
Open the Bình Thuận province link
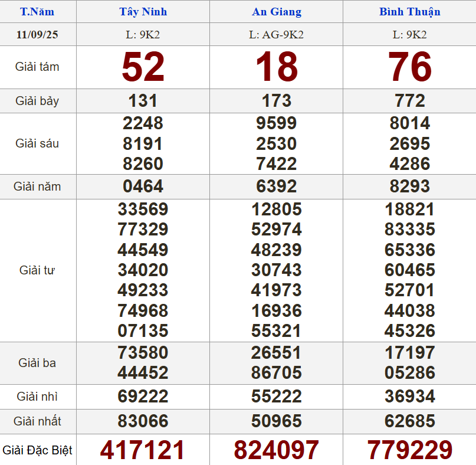tap(409, 12)
